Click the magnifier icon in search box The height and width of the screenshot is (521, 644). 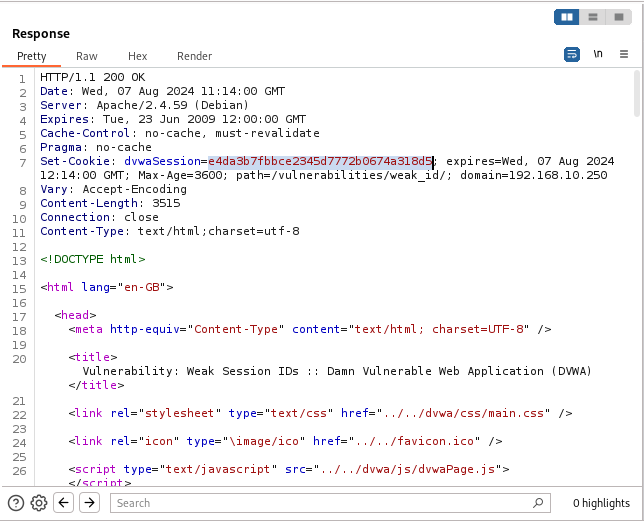538,503
